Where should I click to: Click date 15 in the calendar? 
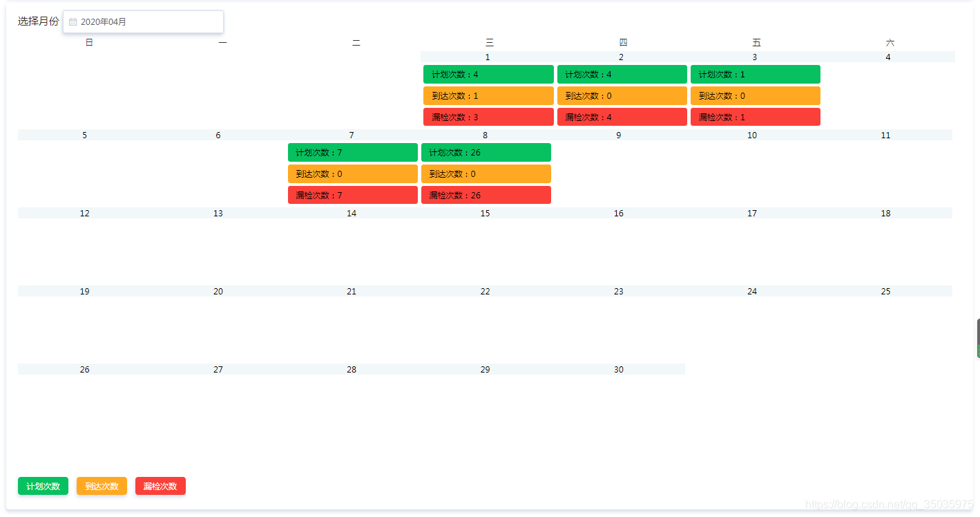[486, 213]
